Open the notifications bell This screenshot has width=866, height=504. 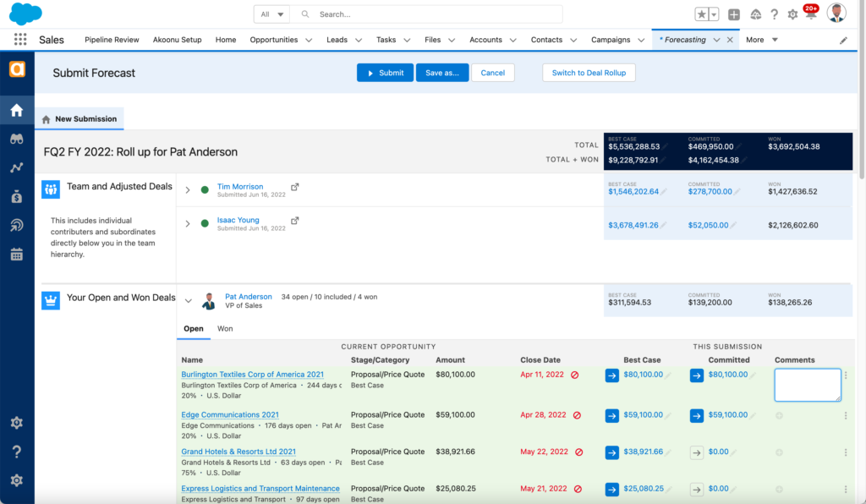coord(810,14)
